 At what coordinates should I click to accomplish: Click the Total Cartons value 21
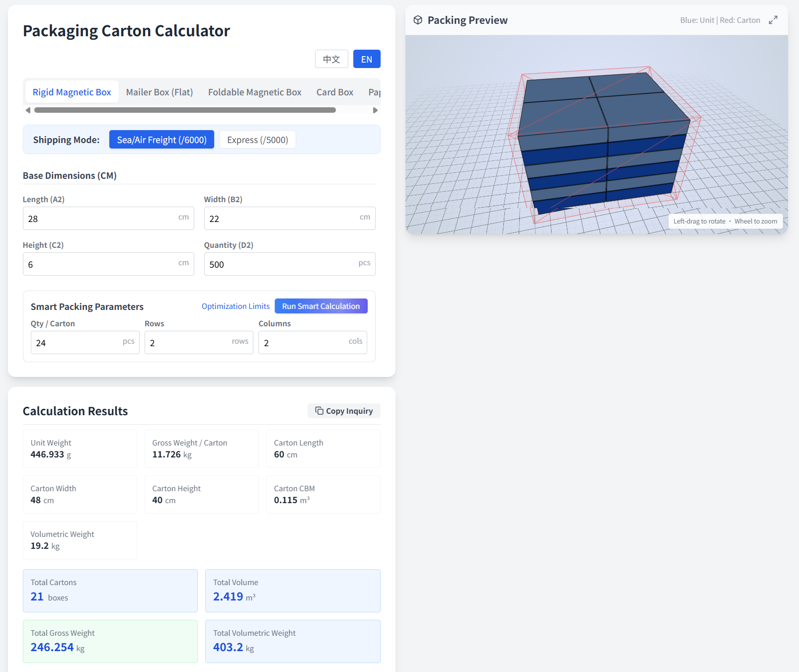click(37, 597)
